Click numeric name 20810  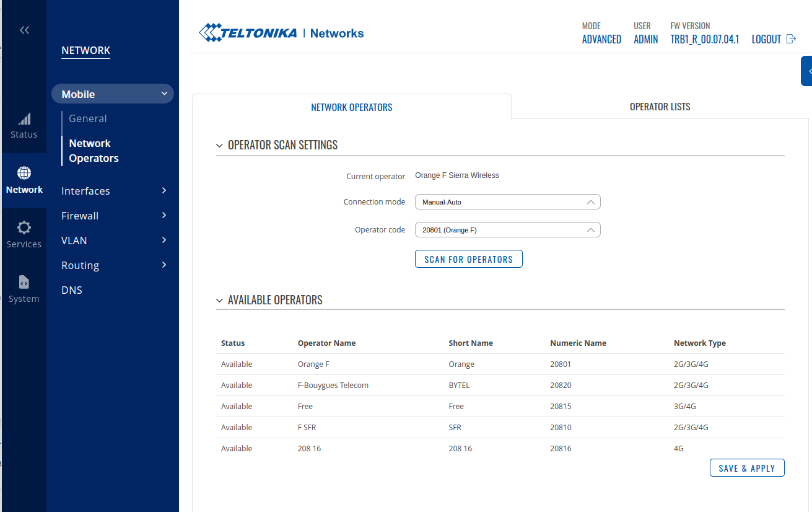(561, 427)
